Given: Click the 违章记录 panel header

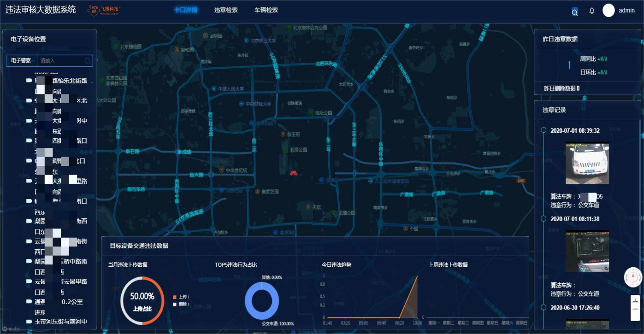Looking at the screenshot, I should pos(554,110).
